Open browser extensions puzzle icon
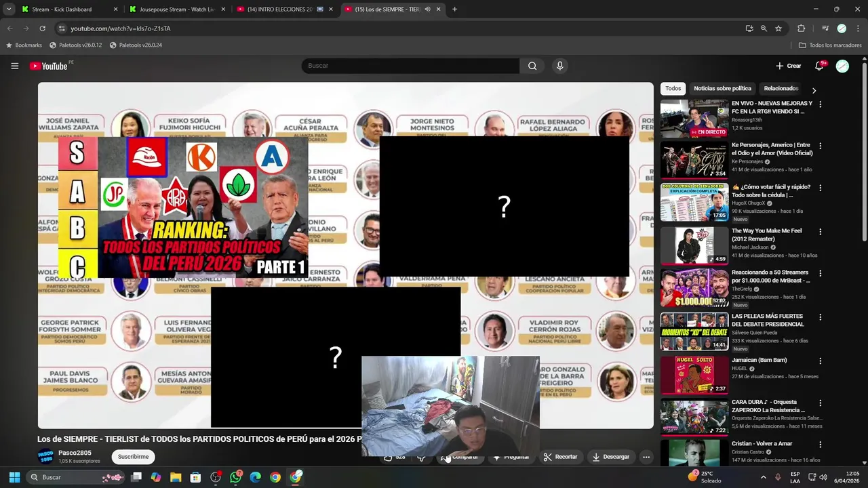Image resolution: width=868 pixels, height=488 pixels. pyautogui.click(x=802, y=28)
